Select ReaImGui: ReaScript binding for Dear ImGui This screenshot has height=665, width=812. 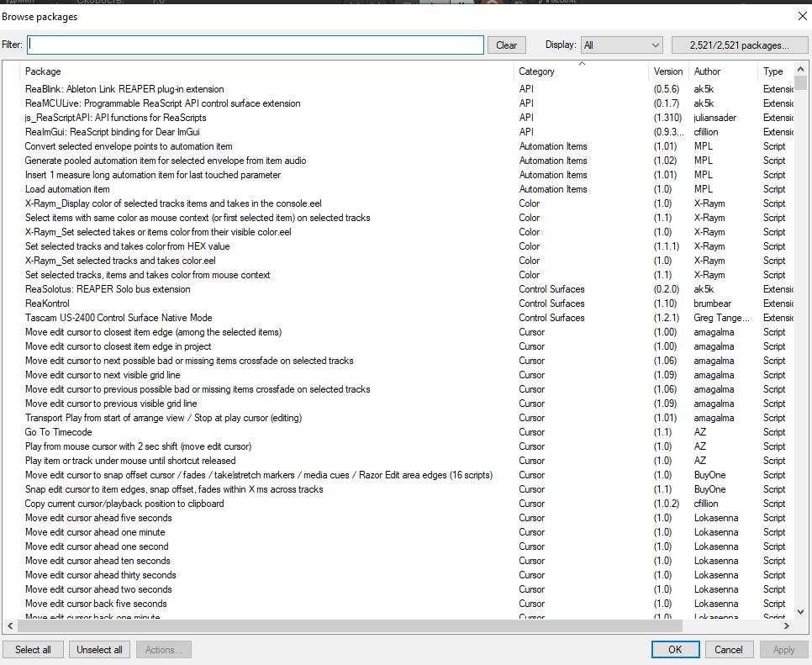tap(113, 132)
